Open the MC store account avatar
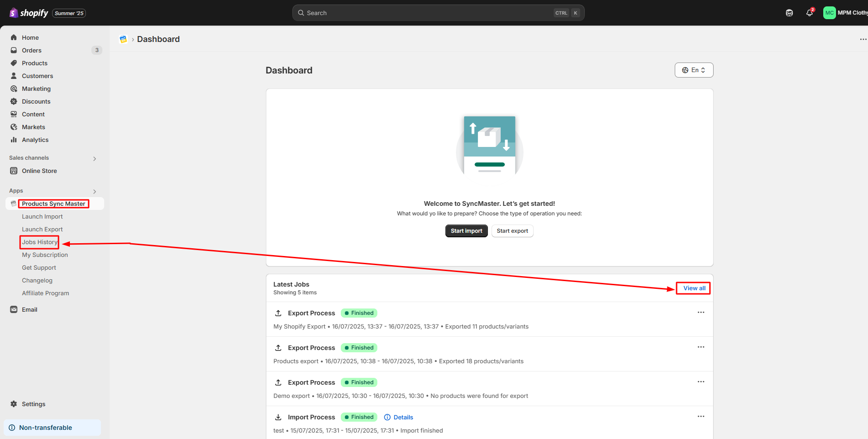This screenshot has height=439, width=868. (x=829, y=13)
